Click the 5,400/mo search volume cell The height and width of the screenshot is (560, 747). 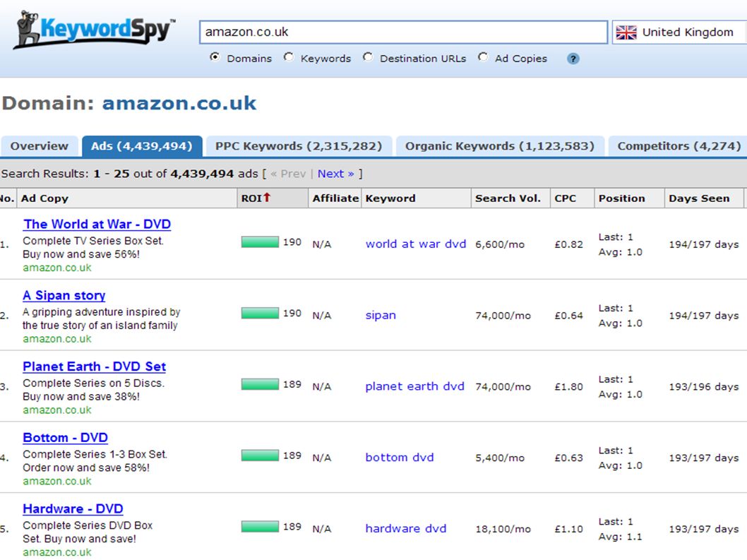(x=500, y=458)
